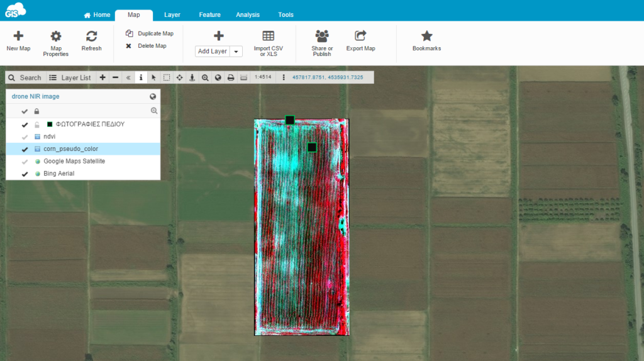The image size is (644, 361).
Task: Open the Analysis tab
Action: (248, 15)
